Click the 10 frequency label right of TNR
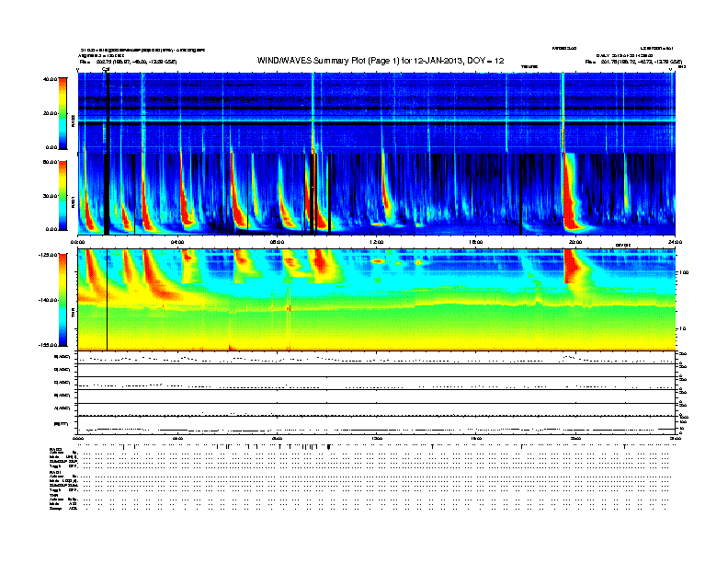The height and width of the screenshot is (563, 728). pyautogui.click(x=682, y=328)
